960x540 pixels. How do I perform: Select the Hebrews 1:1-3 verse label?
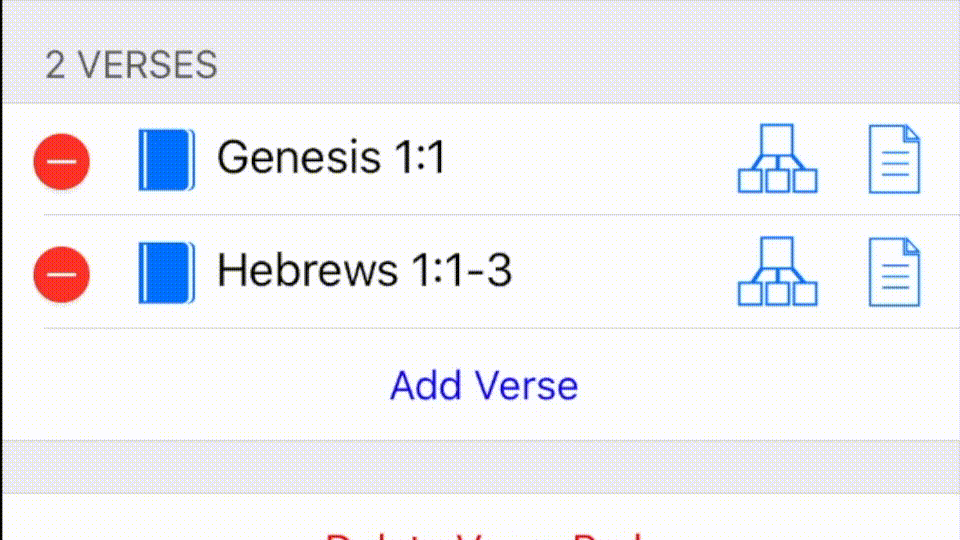(364, 271)
